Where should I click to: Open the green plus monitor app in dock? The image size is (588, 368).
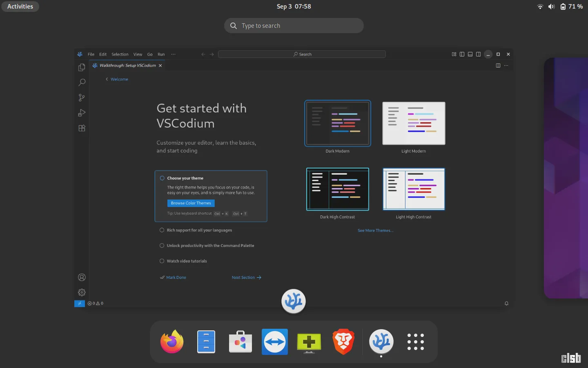coord(309,343)
